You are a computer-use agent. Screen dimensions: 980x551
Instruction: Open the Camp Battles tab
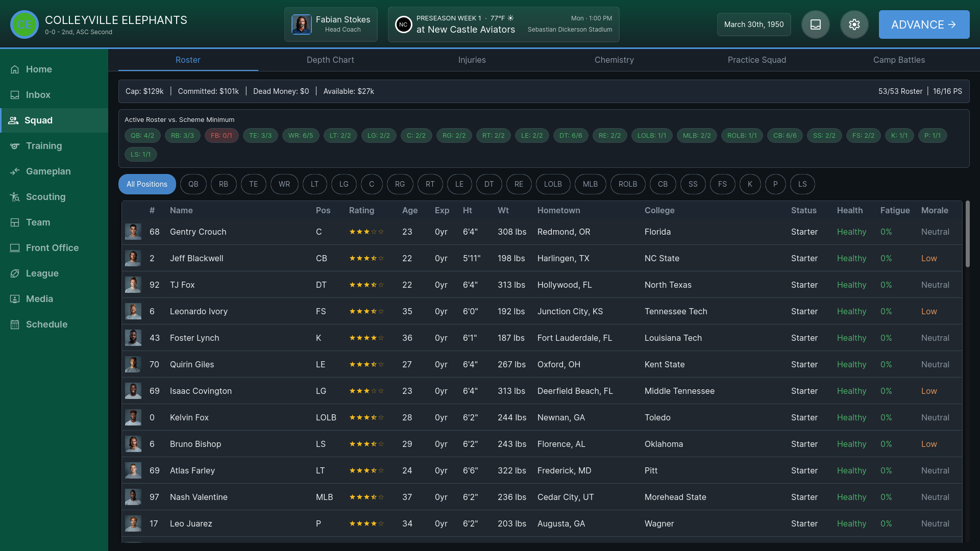pyautogui.click(x=899, y=60)
